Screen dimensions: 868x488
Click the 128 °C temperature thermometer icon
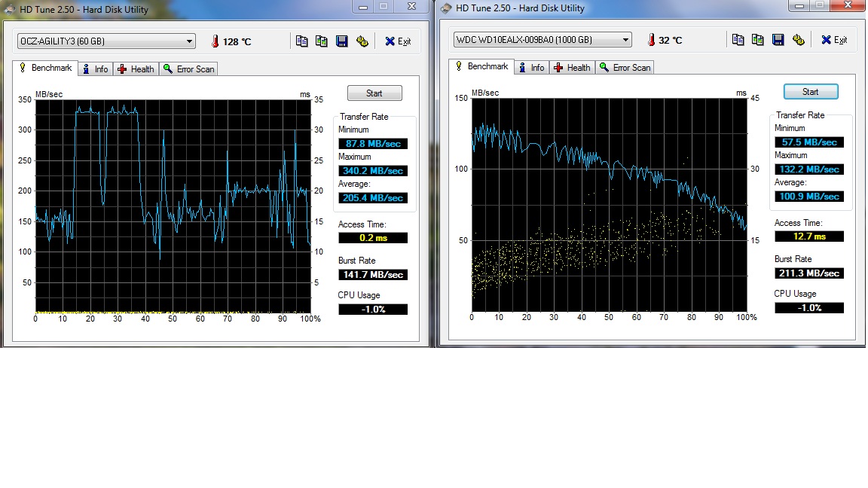point(215,41)
